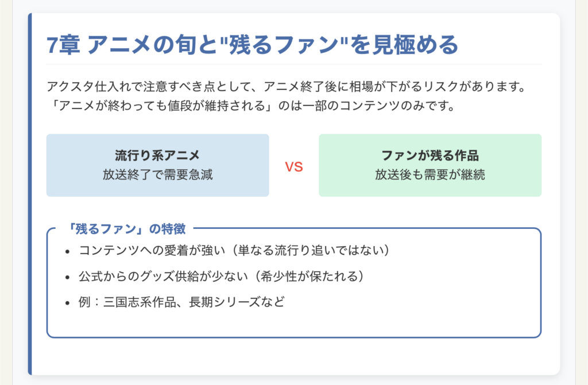The height and width of the screenshot is (385, 588).
Task: Click the ファンが残る作品 bold heading
Action: pos(430,155)
